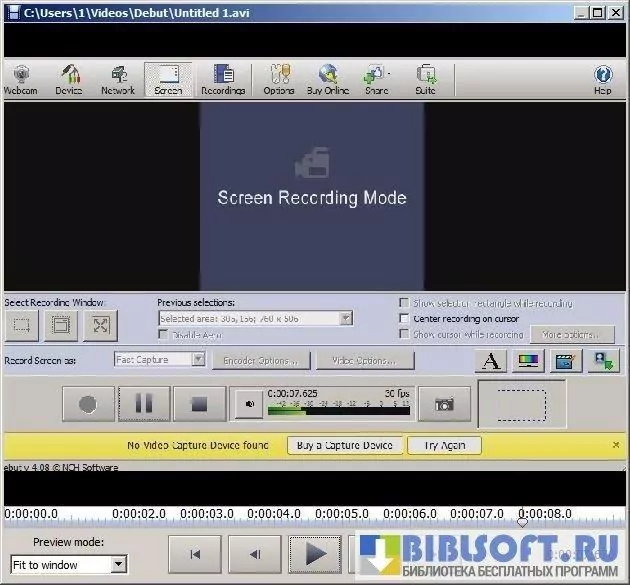Toggle Show selection rectangle while recording
The width and height of the screenshot is (630, 585).
[x=404, y=303]
